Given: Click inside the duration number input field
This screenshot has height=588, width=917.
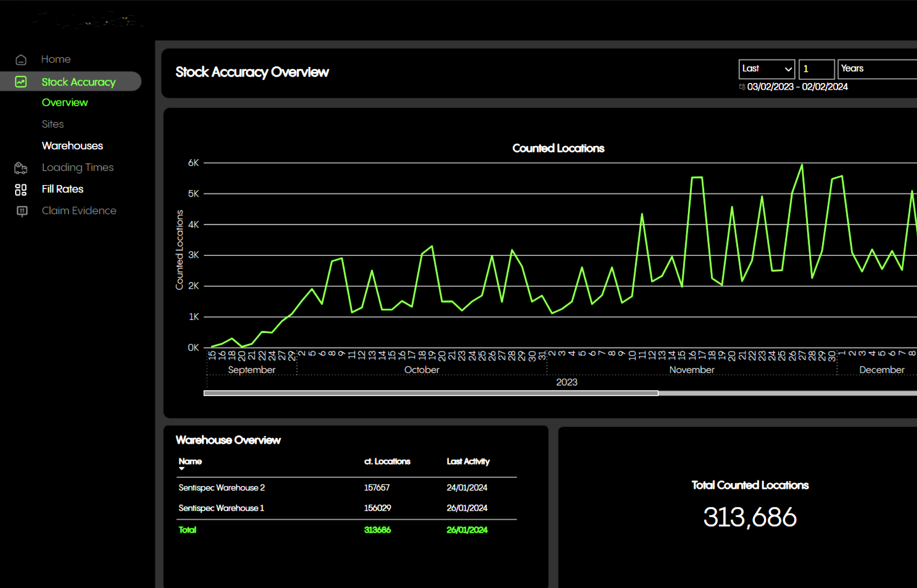Looking at the screenshot, I should 816,69.
